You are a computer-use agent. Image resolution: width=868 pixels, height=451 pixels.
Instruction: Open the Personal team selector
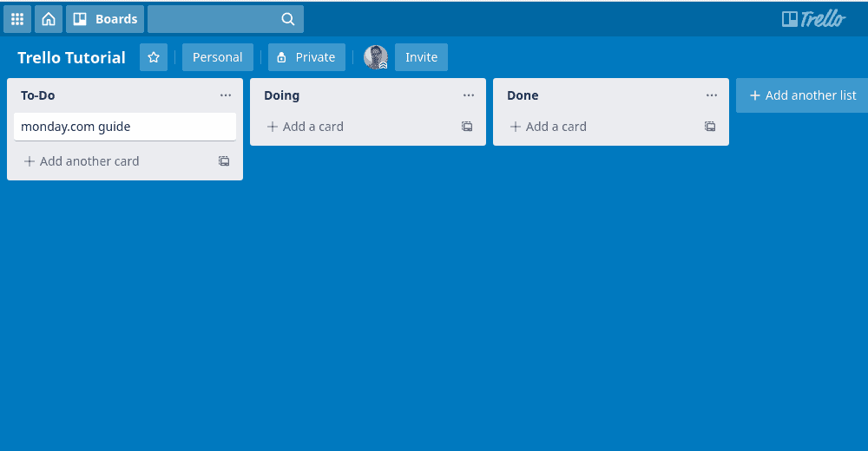click(218, 57)
